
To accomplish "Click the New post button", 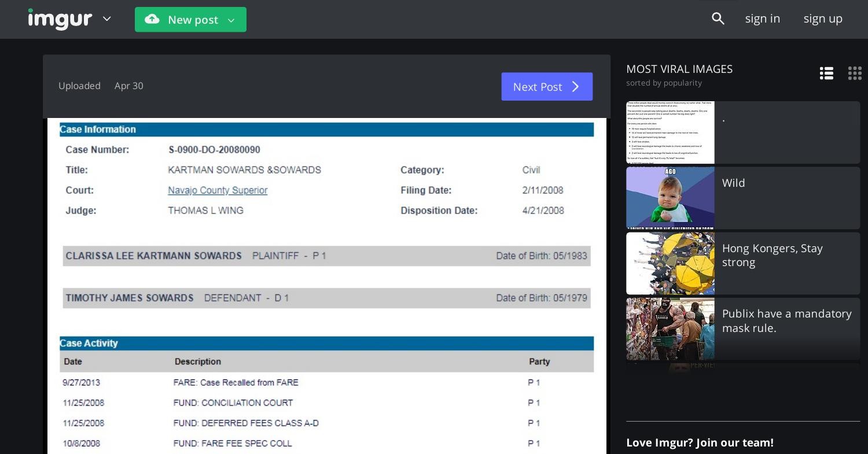I will click(x=190, y=20).
